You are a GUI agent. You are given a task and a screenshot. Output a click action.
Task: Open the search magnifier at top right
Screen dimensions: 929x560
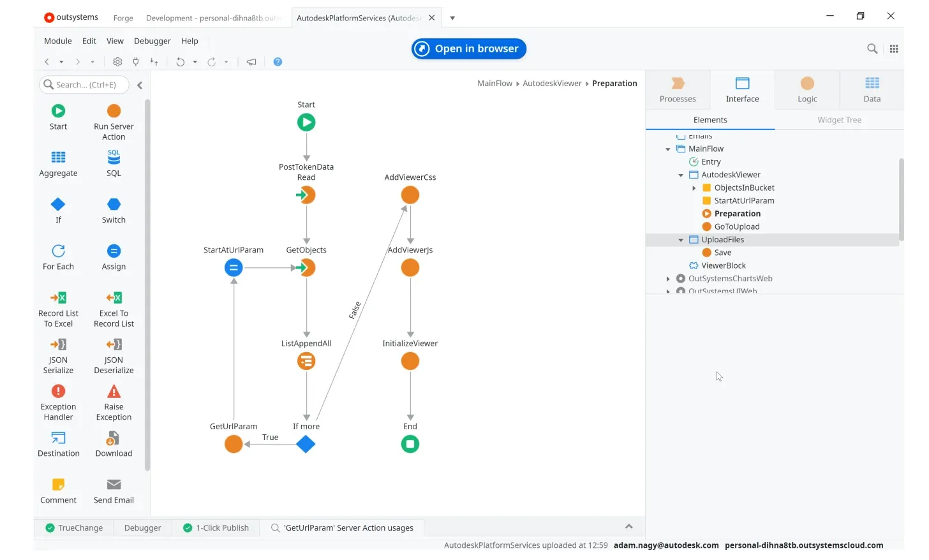point(872,48)
